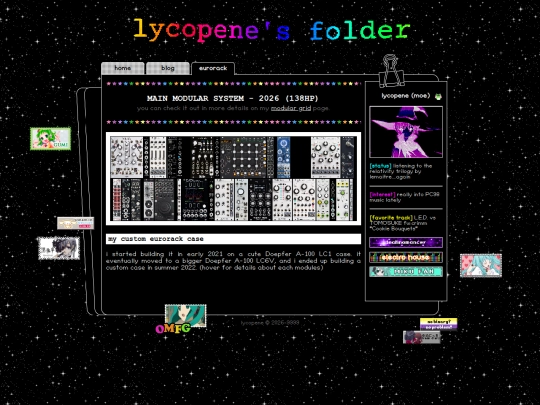Click the dark-haired character stamp on the left
Screen dimensions: 540x405
pos(59,248)
